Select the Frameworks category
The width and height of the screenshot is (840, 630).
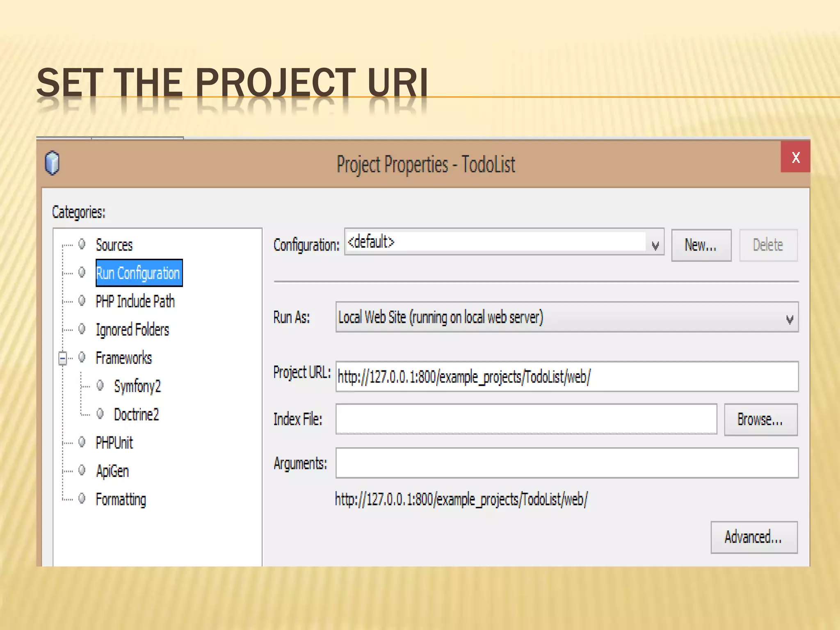(x=123, y=358)
